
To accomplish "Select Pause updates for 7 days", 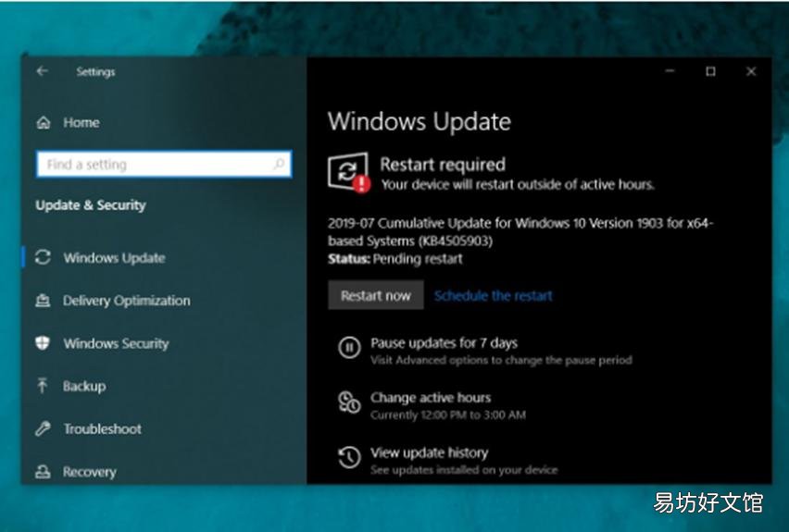I will [445, 343].
